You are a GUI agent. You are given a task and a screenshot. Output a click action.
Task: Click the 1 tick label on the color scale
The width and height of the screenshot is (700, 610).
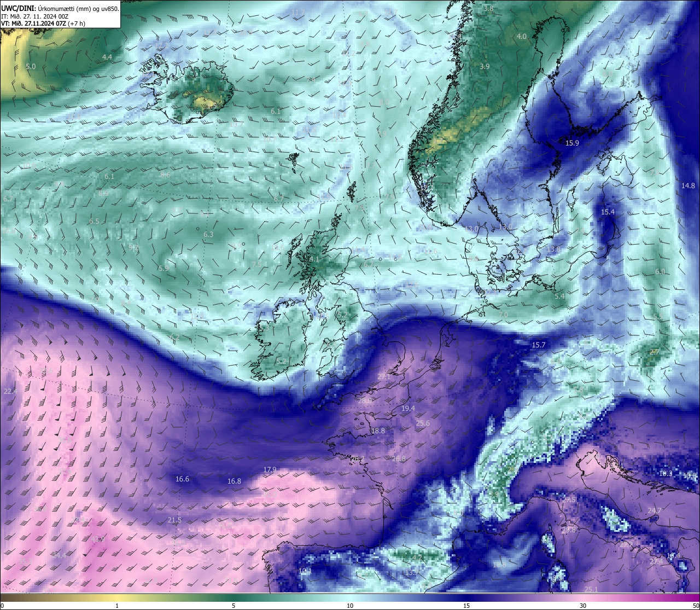coord(117,606)
